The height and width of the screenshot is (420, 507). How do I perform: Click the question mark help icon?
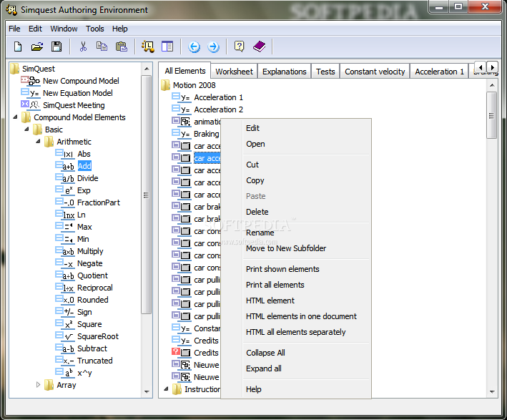240,47
